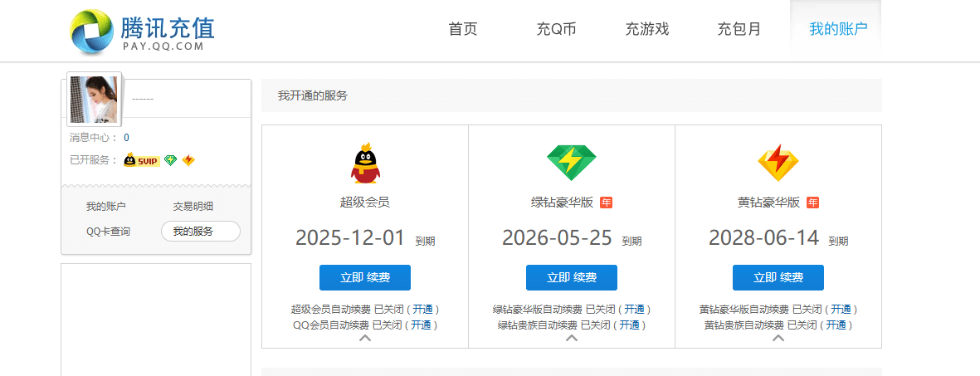Viewport: 980px width, 376px height.
Task: Click the large 黄钻豪华版 yellow diamond icon
Action: 778,163
